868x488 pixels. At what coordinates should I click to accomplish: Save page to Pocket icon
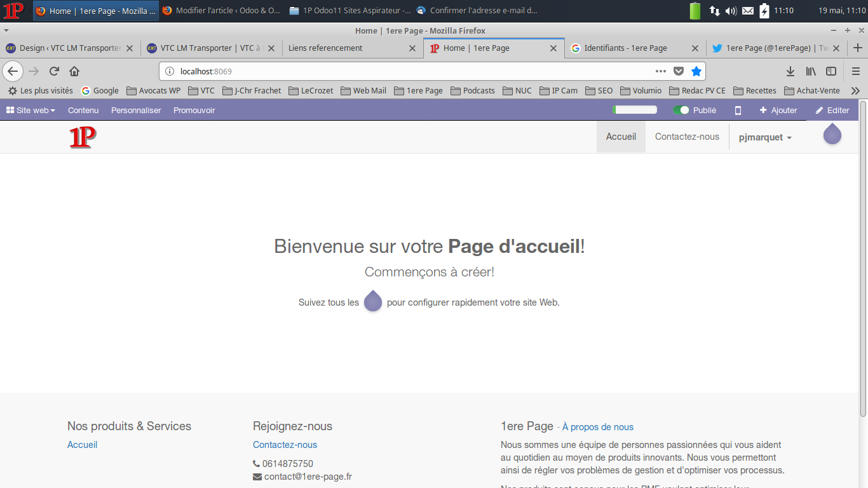[679, 71]
